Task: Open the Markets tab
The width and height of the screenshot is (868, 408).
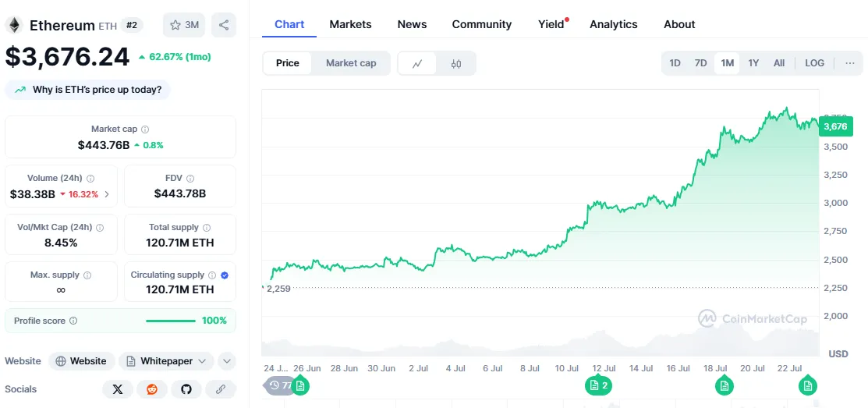Action: 350,24
